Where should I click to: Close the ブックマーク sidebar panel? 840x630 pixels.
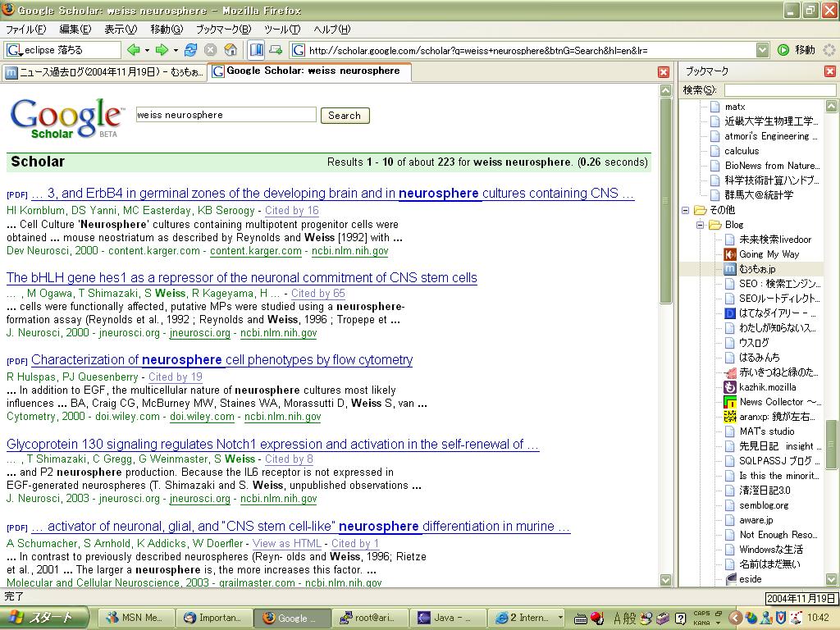[x=830, y=71]
